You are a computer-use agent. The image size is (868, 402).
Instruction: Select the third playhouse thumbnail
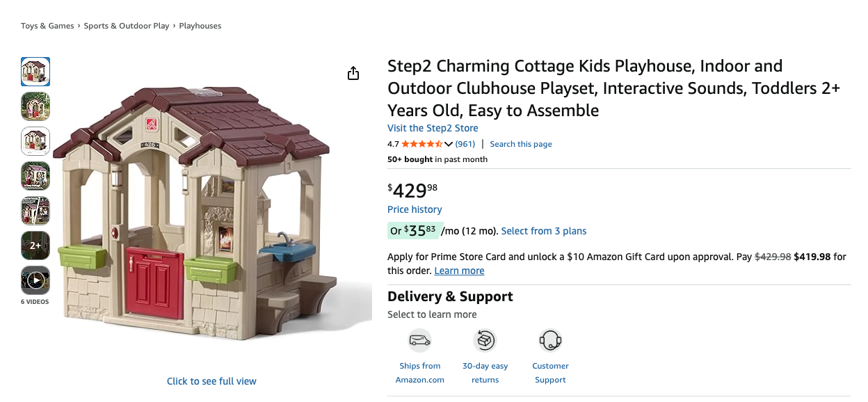click(35, 141)
